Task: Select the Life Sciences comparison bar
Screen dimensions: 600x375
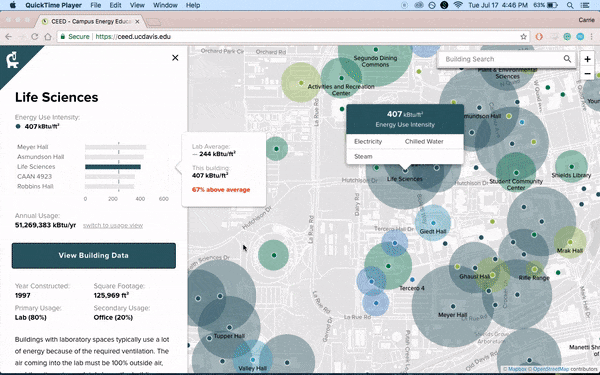Action: (x=113, y=167)
